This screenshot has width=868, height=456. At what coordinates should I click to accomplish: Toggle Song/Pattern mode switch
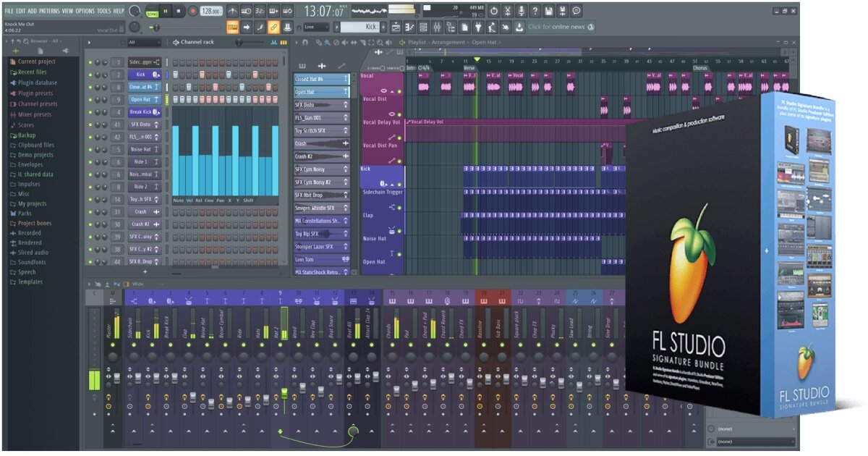pos(153,11)
